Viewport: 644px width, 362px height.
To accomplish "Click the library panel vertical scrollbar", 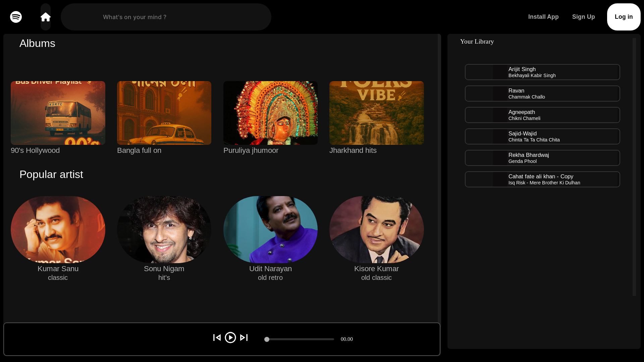I will click(x=634, y=167).
